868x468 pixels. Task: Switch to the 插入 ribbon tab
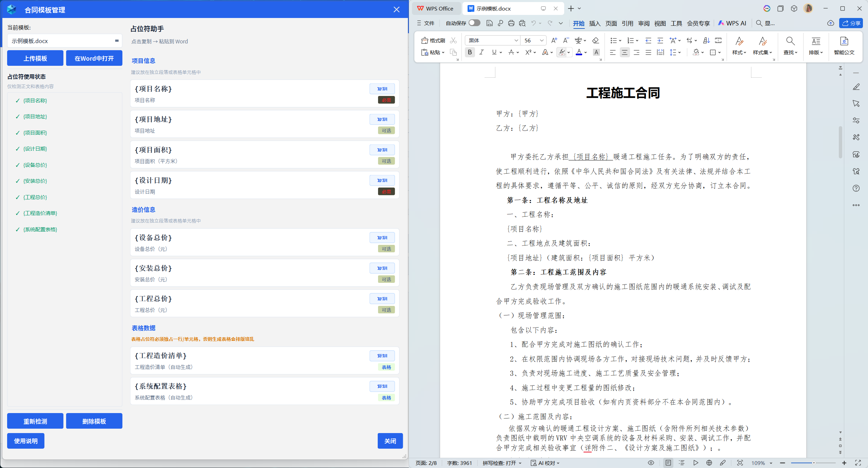click(x=595, y=24)
